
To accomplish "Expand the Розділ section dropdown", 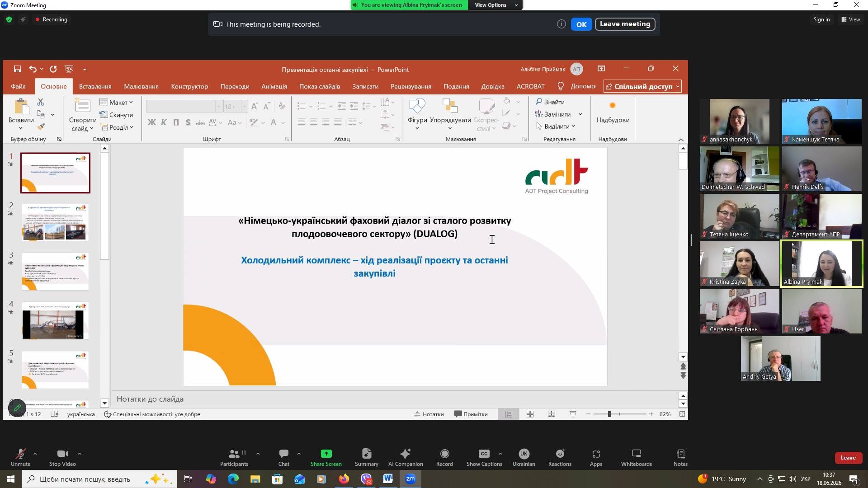I will pos(117,127).
